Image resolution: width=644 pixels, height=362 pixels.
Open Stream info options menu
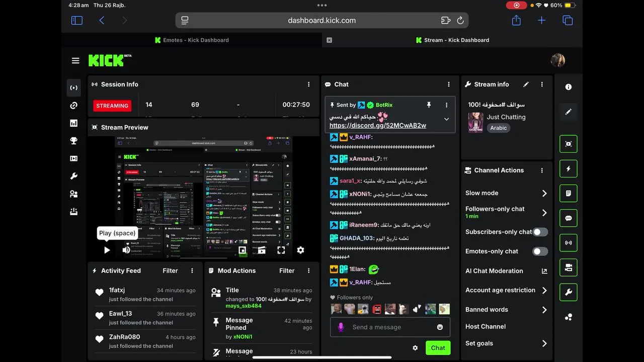coord(542,84)
